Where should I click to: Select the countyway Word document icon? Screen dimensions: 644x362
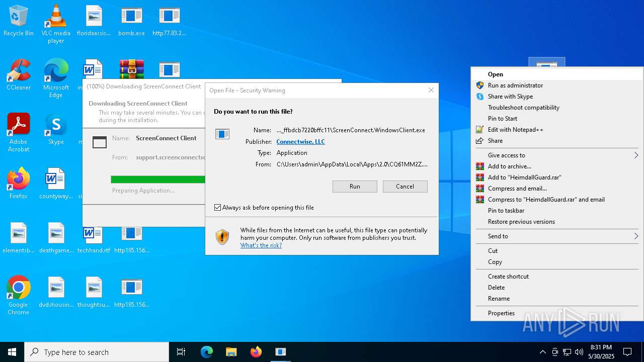coord(56,184)
